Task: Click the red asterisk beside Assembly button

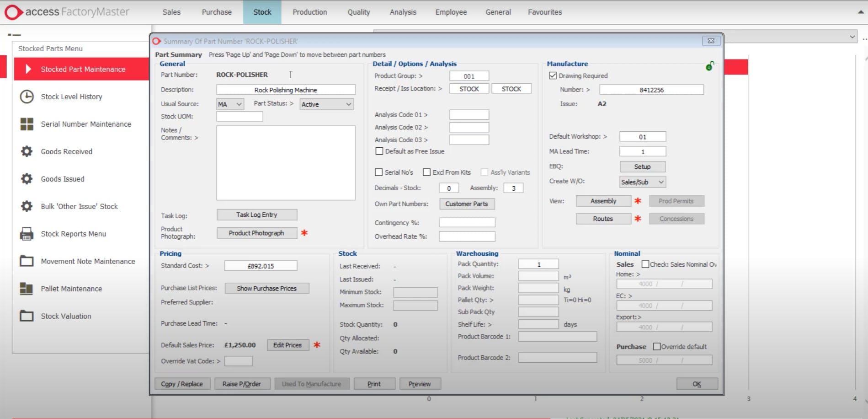Action: (638, 201)
